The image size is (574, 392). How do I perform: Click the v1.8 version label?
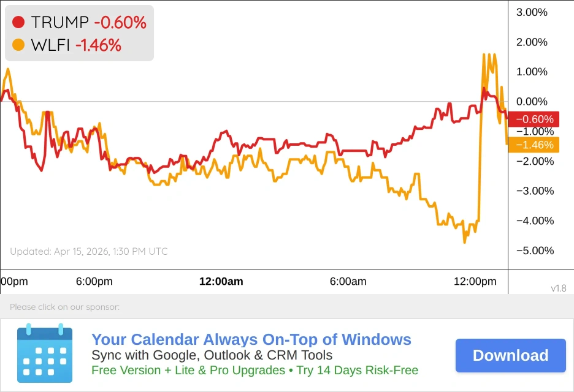coord(558,288)
